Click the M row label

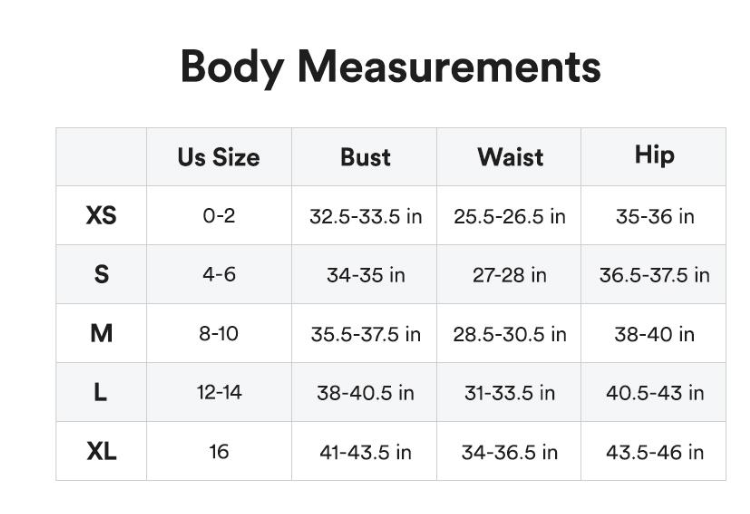click(101, 333)
